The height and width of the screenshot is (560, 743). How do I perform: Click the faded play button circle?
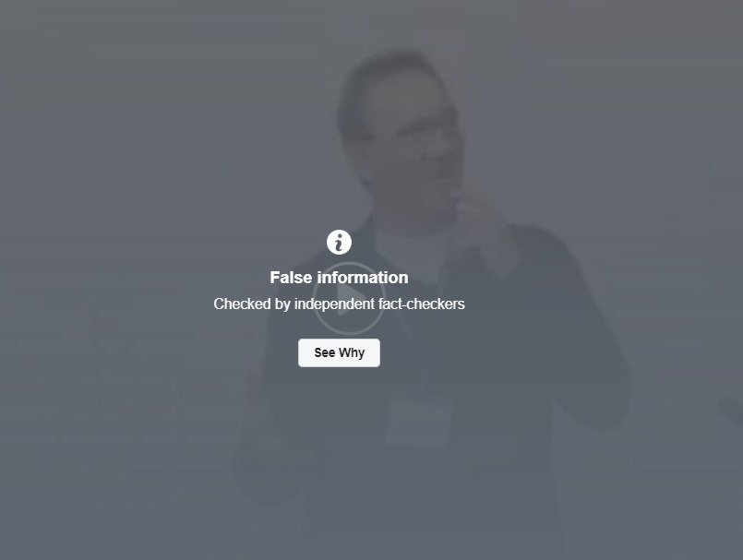[x=349, y=298]
